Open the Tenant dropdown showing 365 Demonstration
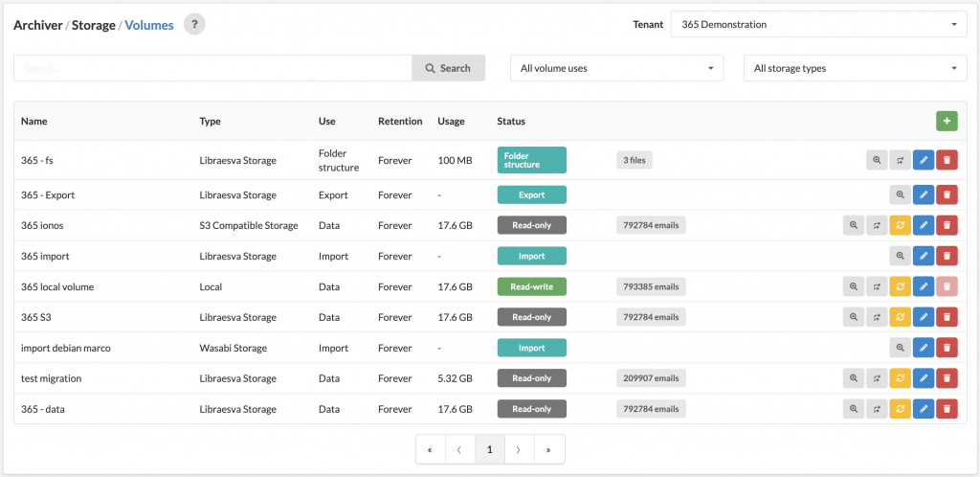Screen dimensions: 980x477 click(x=819, y=24)
